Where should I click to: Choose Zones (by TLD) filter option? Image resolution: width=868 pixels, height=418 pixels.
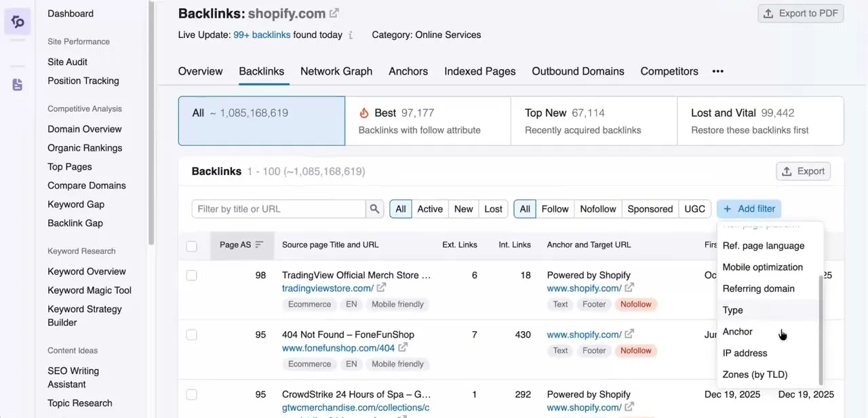pyautogui.click(x=768, y=375)
